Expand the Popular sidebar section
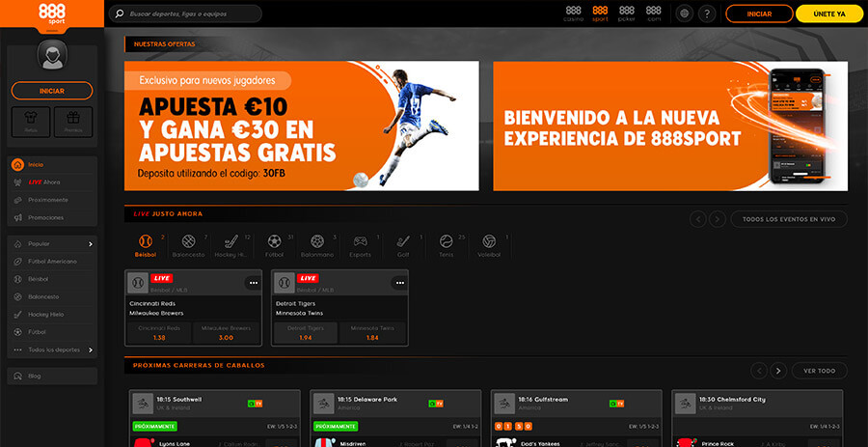Screen dimensions: 868x447 coord(52,243)
